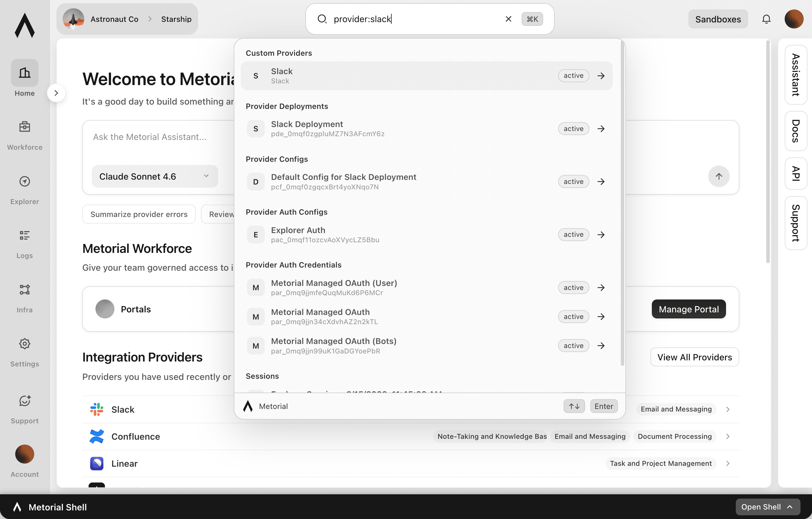812x519 pixels.
Task: Click the chevron on the Confluence provider row
Action: pos(728,437)
